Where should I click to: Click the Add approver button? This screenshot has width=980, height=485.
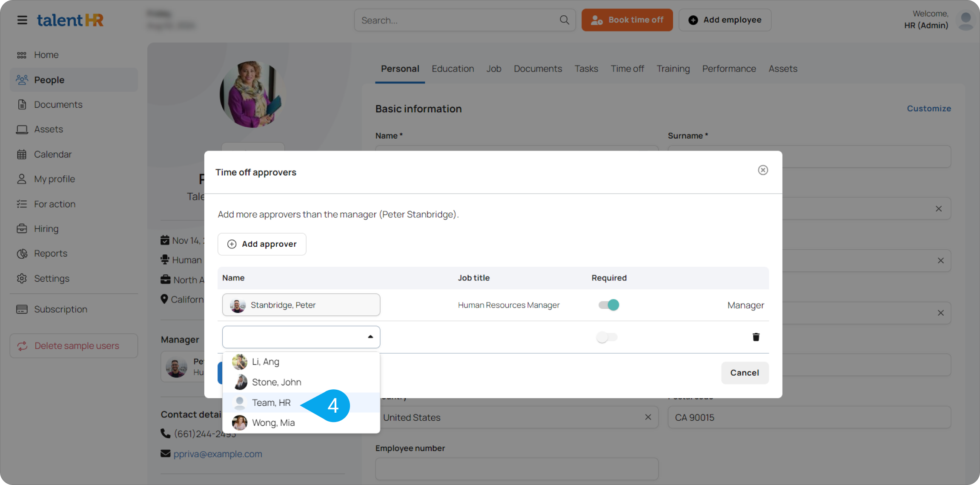pyautogui.click(x=262, y=244)
